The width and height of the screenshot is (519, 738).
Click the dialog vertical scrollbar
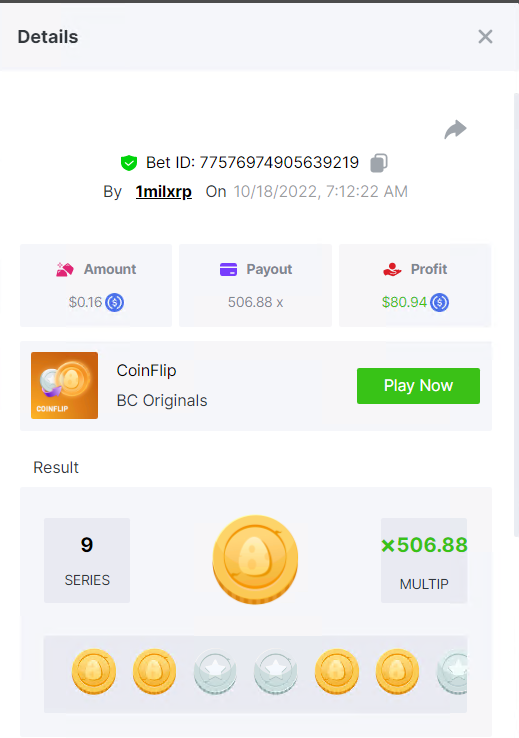[516, 314]
